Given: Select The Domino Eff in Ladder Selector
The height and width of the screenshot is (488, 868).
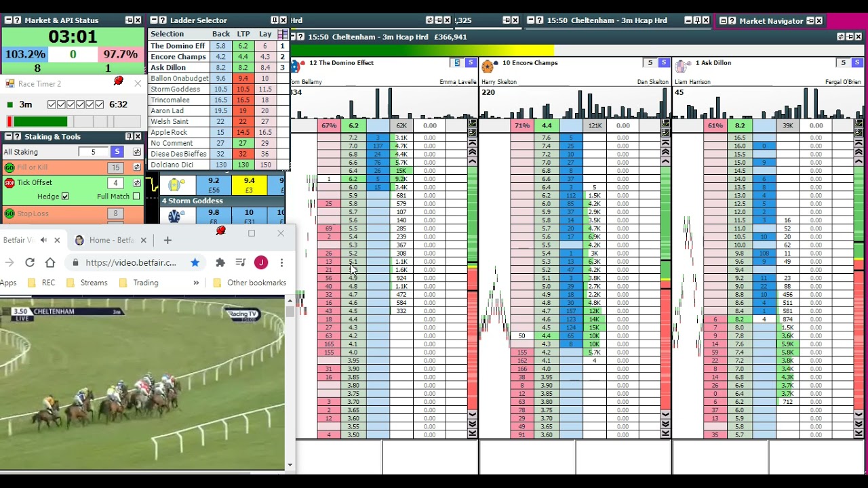Looking at the screenshot, I should coord(178,46).
